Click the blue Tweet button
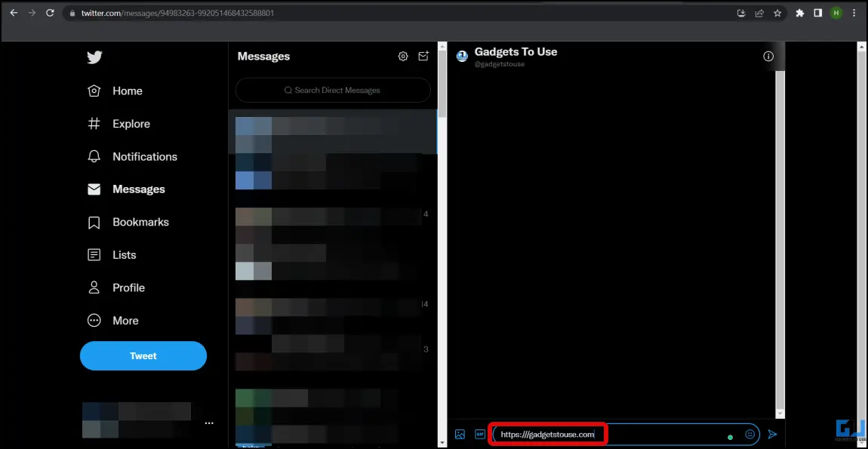The width and height of the screenshot is (868, 449). click(143, 356)
